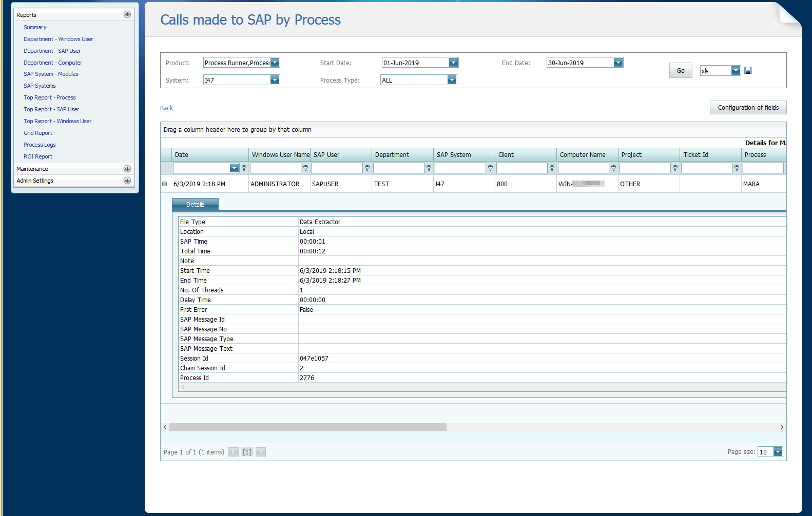The height and width of the screenshot is (516, 812).
Task: Click the Department column filter icon
Action: [x=429, y=168]
